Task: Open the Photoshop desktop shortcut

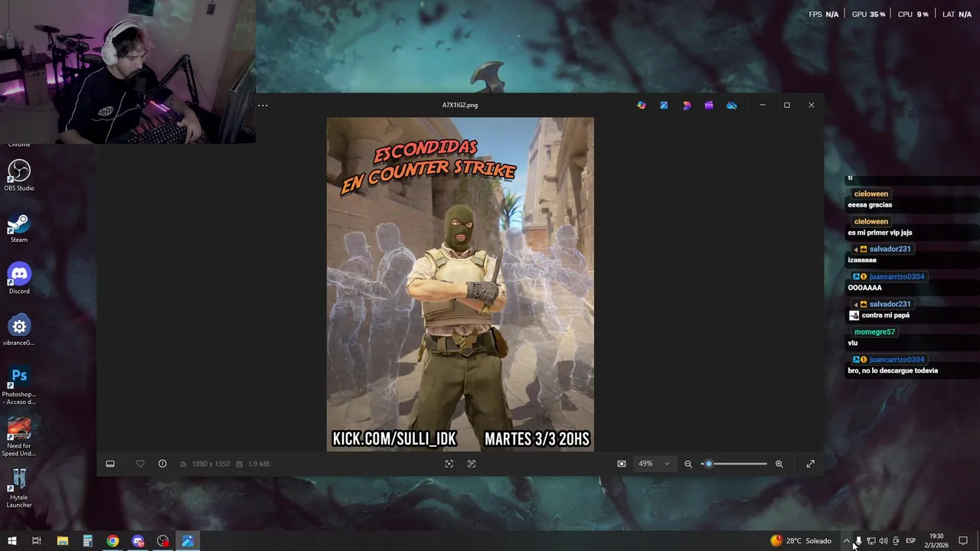Action: (19, 386)
